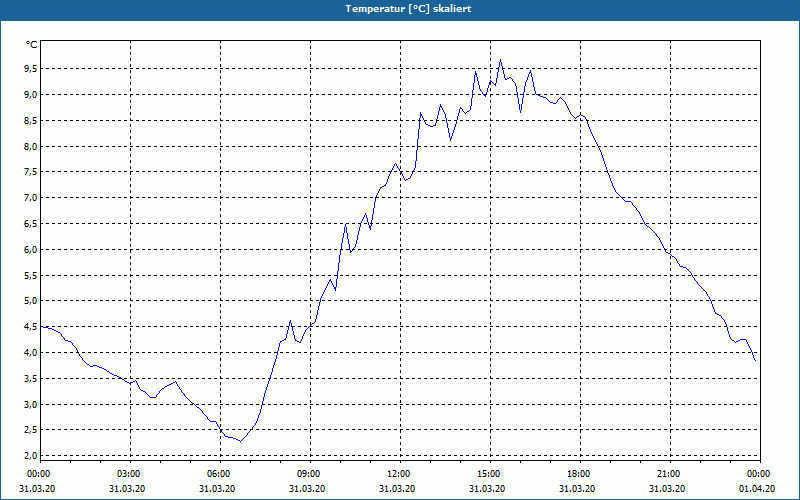Click the '6,0' y-axis tick label
The image size is (800, 500).
(32, 249)
